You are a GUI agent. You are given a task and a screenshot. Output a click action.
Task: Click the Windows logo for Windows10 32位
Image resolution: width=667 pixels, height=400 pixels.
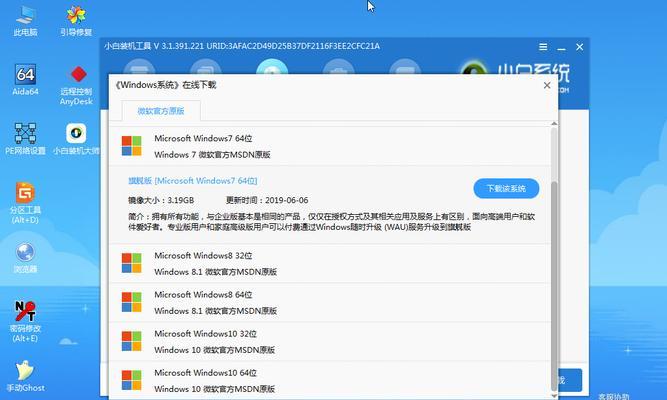(131, 341)
